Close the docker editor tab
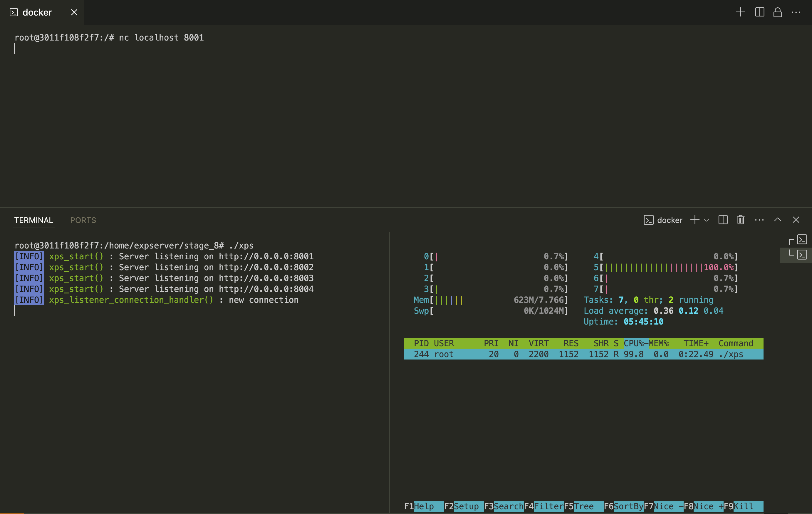 [x=74, y=12]
